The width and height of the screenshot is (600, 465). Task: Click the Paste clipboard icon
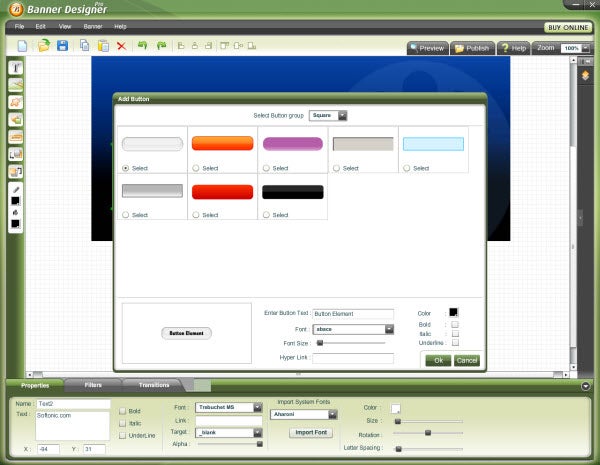pos(103,46)
